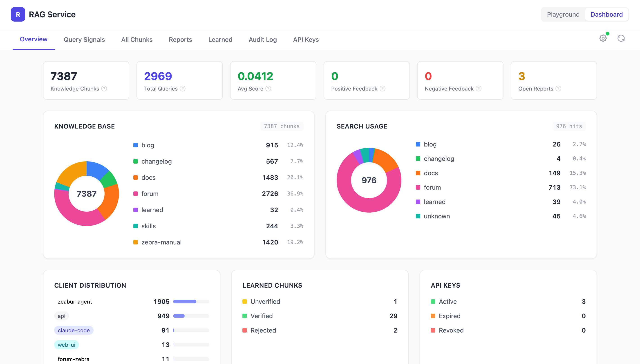This screenshot has width=640, height=364.
Task: Open the Total Queries help tooltip
Action: pos(182,89)
